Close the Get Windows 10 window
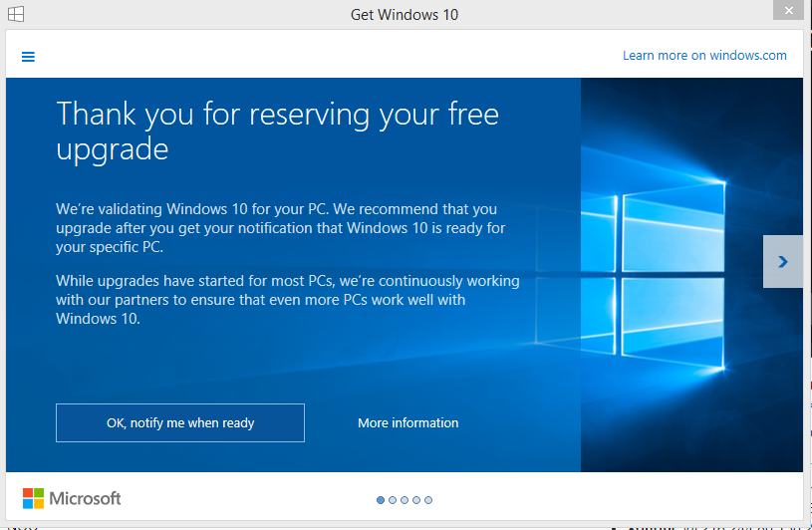 click(788, 10)
